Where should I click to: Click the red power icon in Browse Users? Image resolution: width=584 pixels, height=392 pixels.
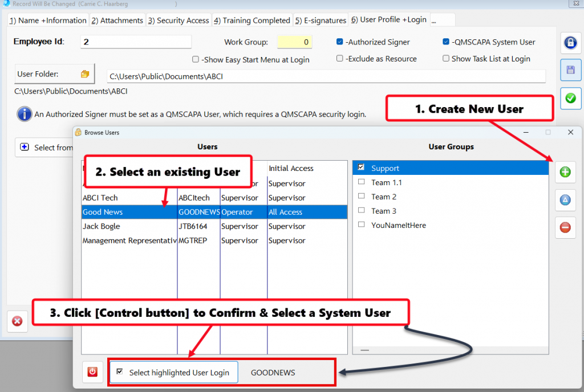coord(92,372)
